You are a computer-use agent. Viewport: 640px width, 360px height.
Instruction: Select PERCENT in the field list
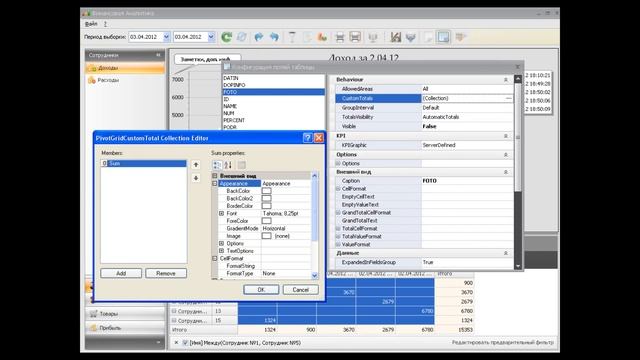[274, 120]
